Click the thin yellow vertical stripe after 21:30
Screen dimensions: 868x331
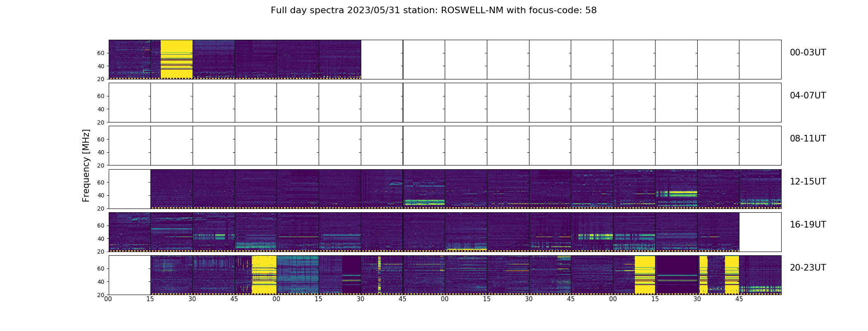[379, 275]
